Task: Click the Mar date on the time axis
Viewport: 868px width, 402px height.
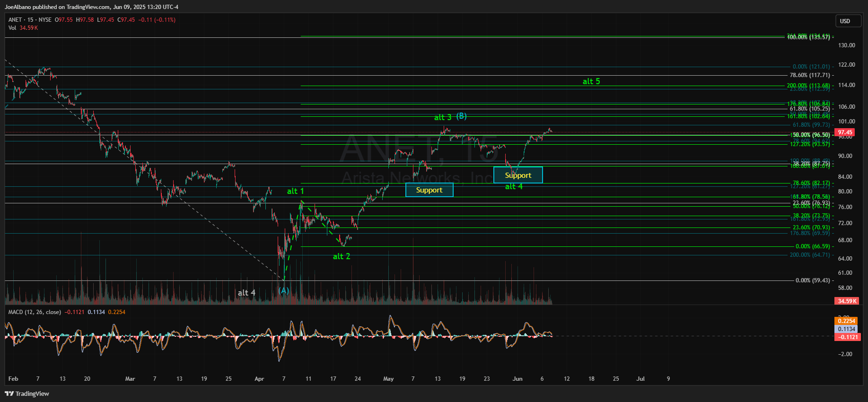Action: pyautogui.click(x=130, y=379)
